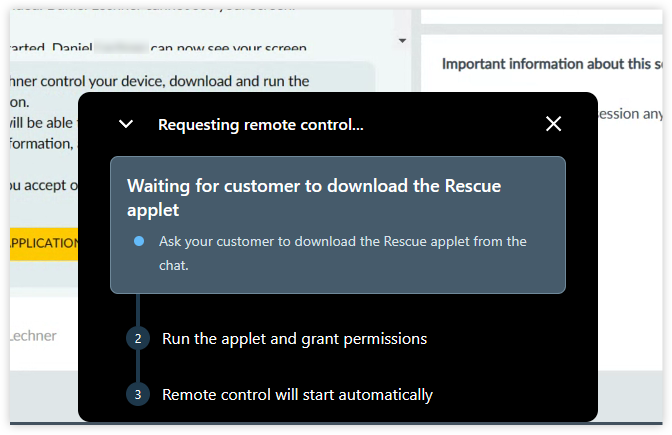Select the step 2 number circle

138,339
